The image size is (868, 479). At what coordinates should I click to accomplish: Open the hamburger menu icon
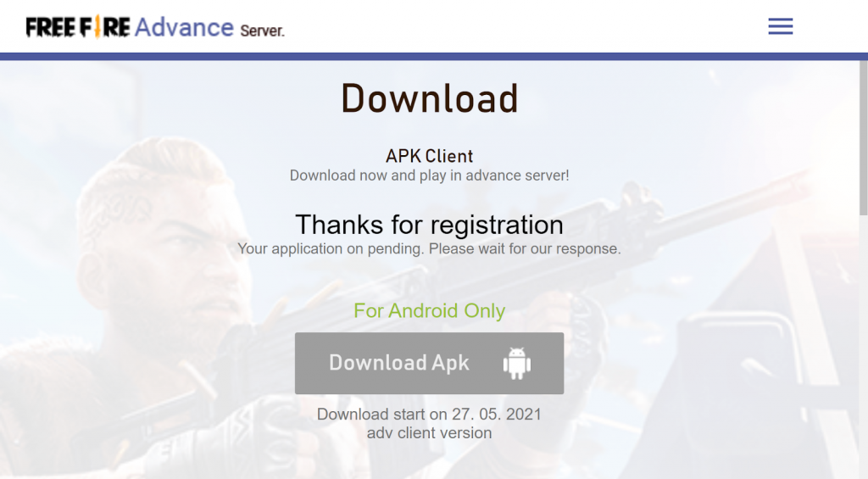pos(781,26)
